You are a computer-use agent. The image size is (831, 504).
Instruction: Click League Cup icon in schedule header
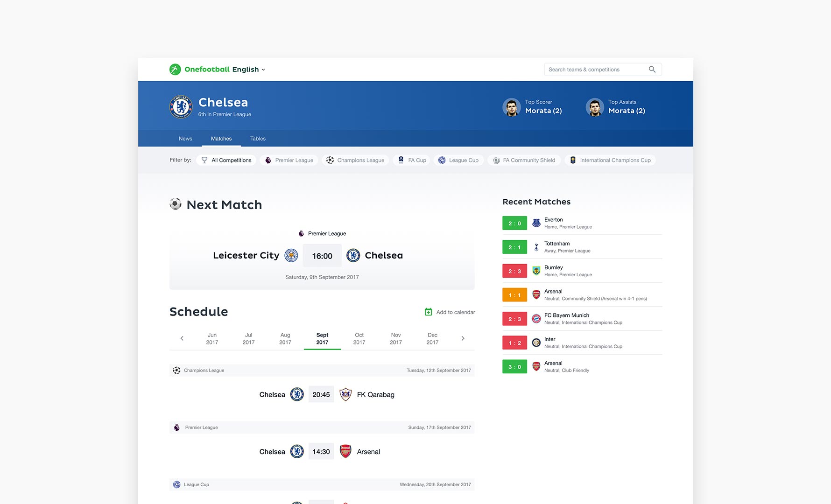(x=176, y=484)
